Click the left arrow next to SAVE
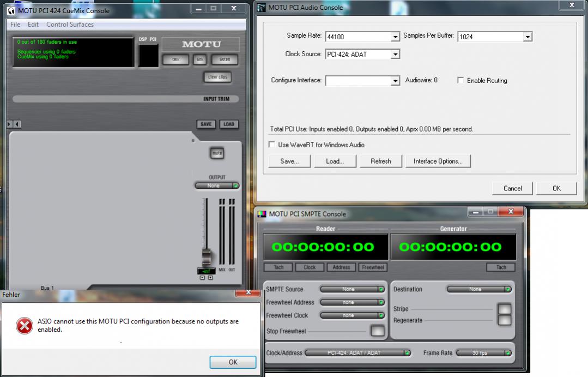 [17, 124]
